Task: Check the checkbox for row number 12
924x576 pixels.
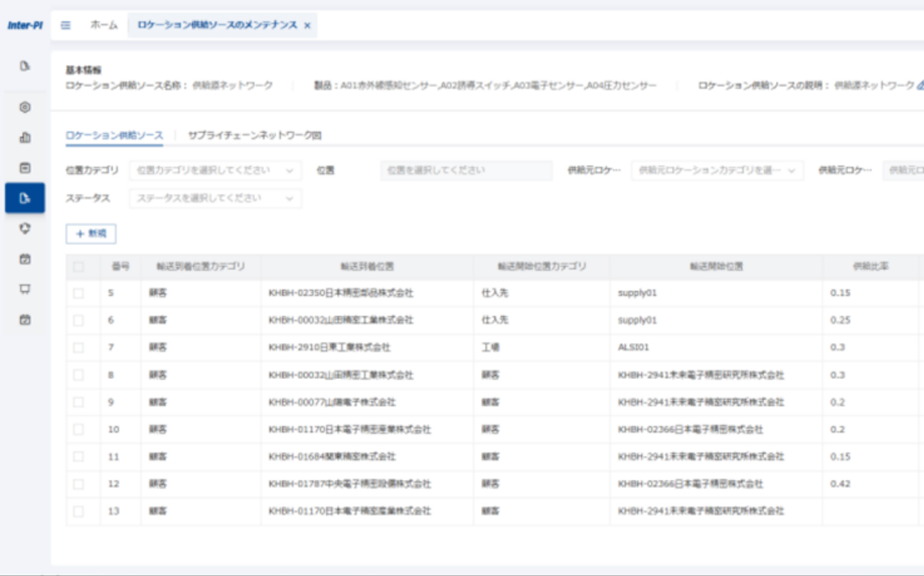Action: coord(78,484)
